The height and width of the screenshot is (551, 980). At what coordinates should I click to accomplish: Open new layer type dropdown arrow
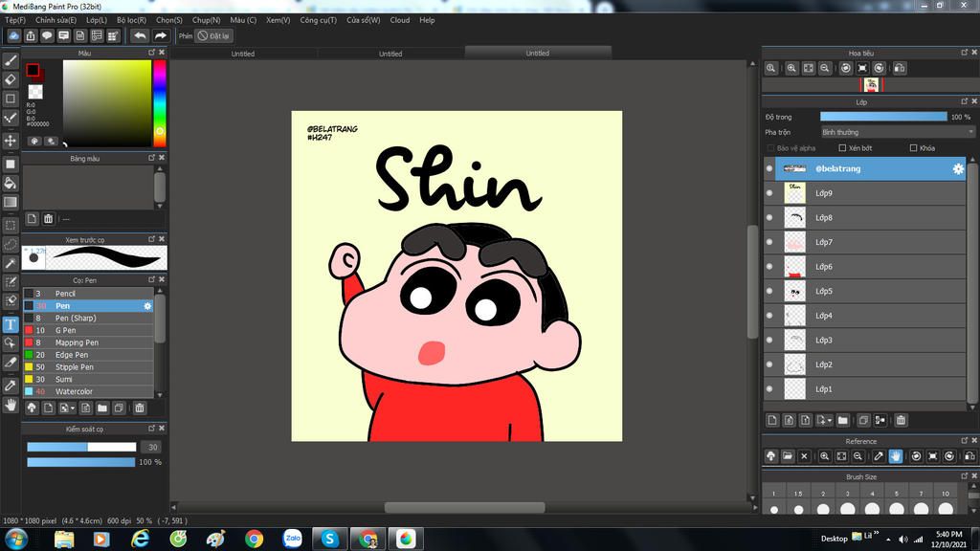pyautogui.click(x=830, y=421)
